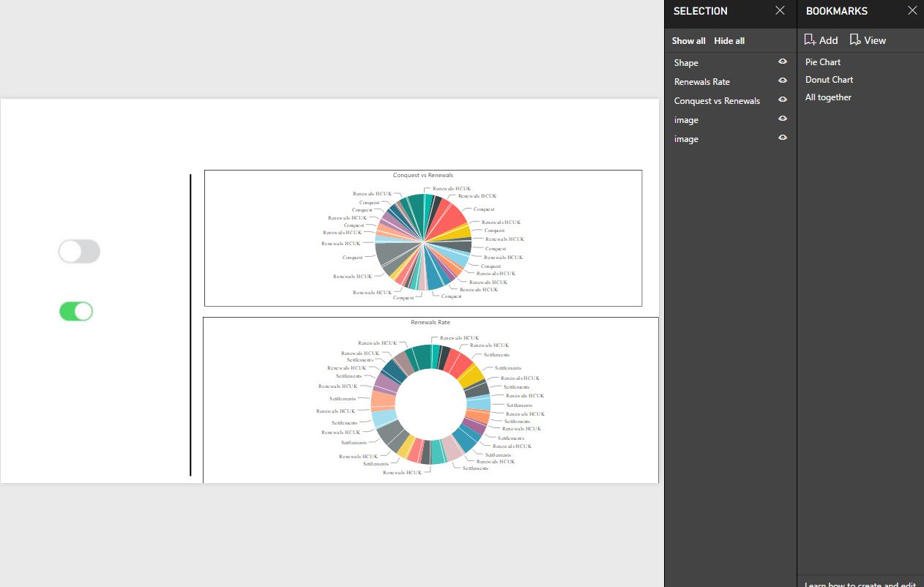Image resolution: width=924 pixels, height=587 pixels.
Task: Click the donut chart's white center hole
Action: [431, 404]
